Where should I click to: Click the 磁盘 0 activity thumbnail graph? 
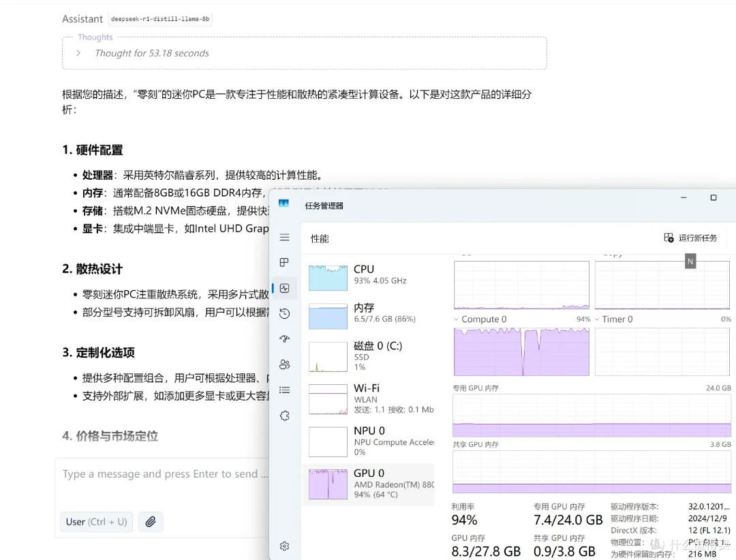(x=328, y=357)
